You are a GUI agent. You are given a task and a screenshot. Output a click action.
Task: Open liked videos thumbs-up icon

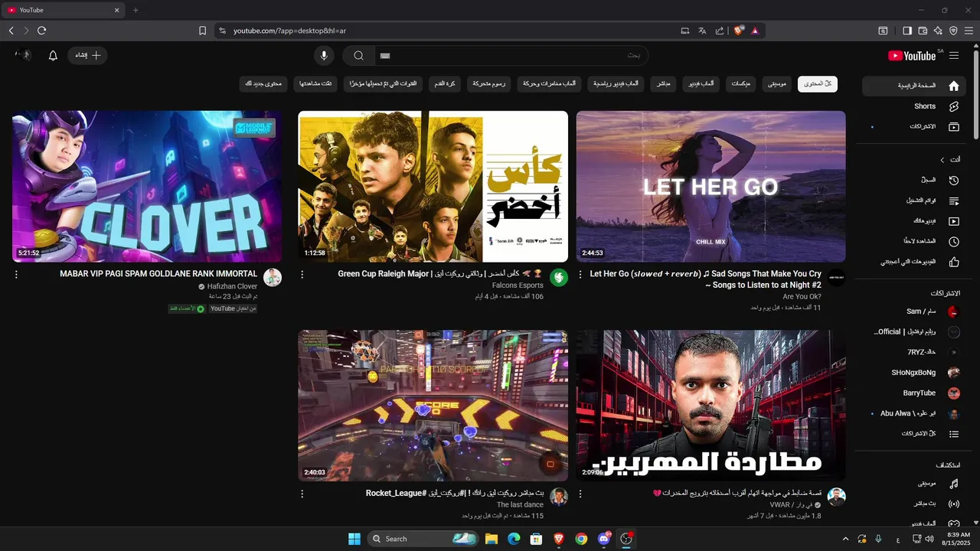point(954,262)
